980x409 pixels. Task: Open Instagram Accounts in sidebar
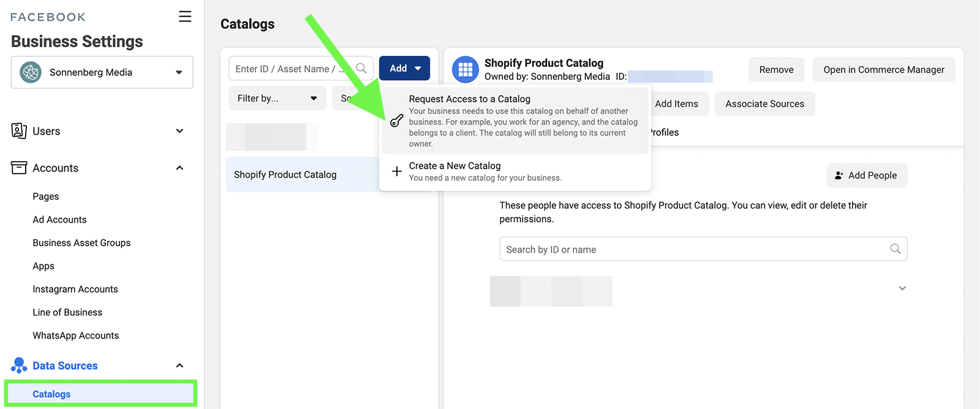tap(75, 289)
